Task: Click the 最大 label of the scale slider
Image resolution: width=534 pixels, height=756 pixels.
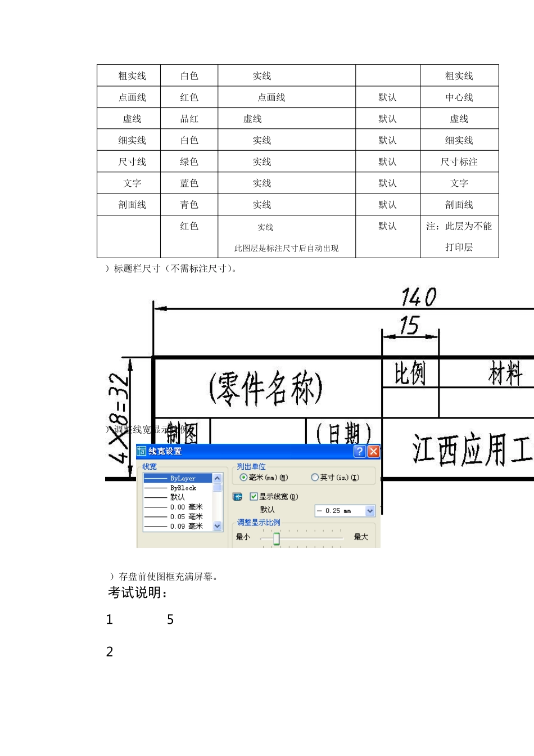Action: tap(361, 537)
